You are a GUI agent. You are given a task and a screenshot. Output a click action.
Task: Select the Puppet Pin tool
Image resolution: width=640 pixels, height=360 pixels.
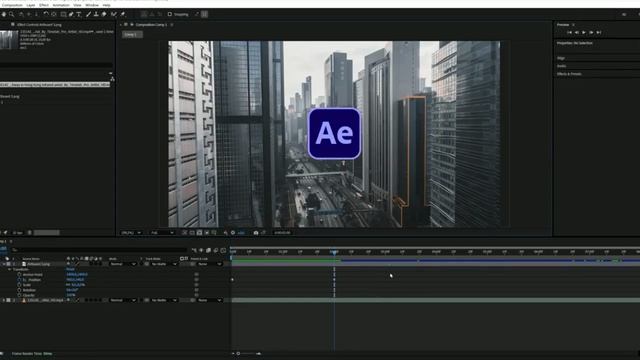pos(122,14)
